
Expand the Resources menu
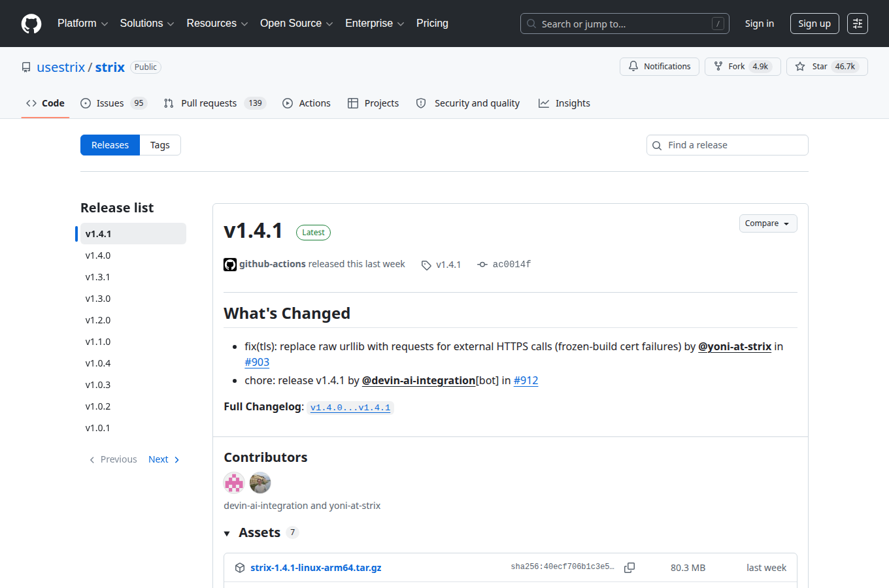pyautogui.click(x=217, y=24)
